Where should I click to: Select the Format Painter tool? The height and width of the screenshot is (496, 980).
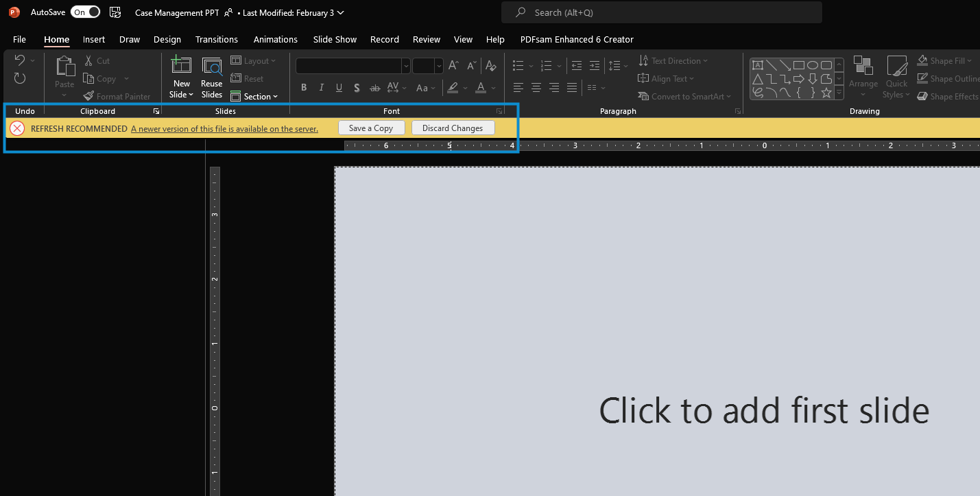117,97
